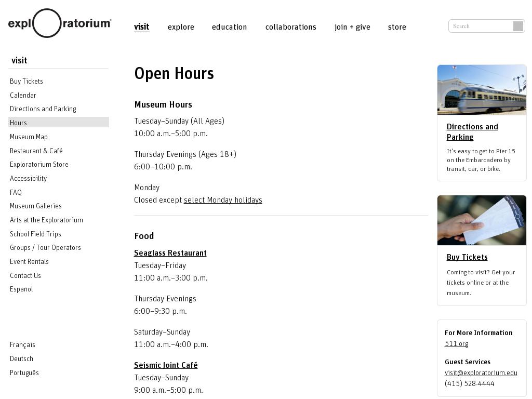Open the Seaglass Restaurant link
Image resolution: width=532 pixels, height=399 pixels.
pyautogui.click(x=170, y=253)
